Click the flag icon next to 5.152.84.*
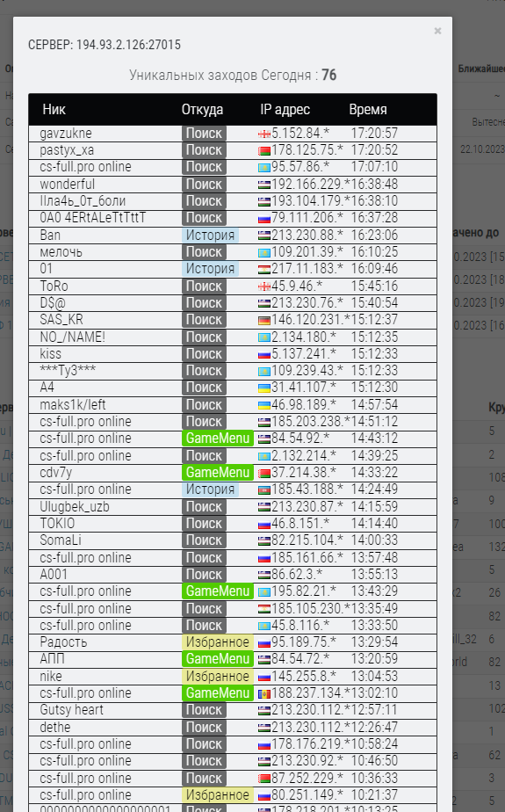Viewport: 505px width, 812px height. [x=264, y=134]
